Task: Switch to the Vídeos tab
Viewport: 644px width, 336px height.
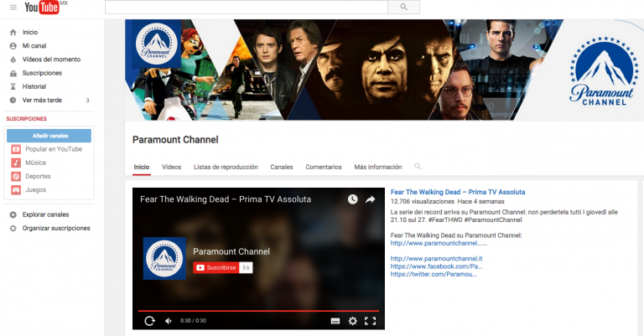Action: 171,167
